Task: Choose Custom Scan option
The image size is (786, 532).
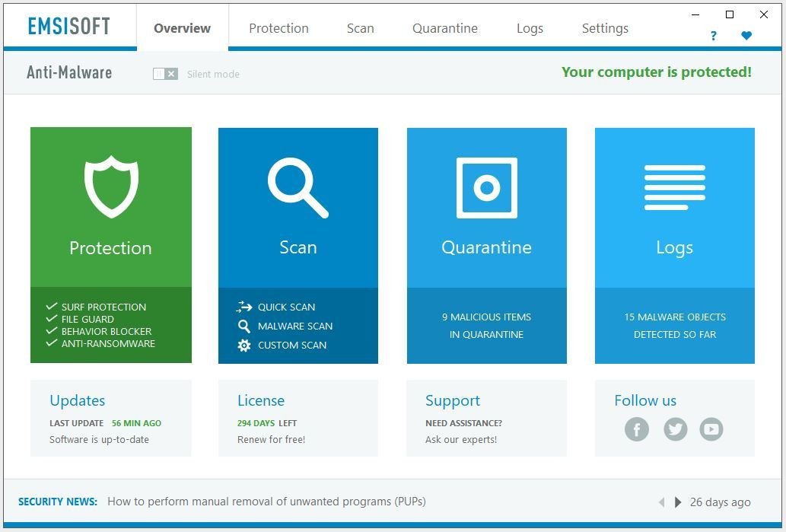Action: (291, 345)
